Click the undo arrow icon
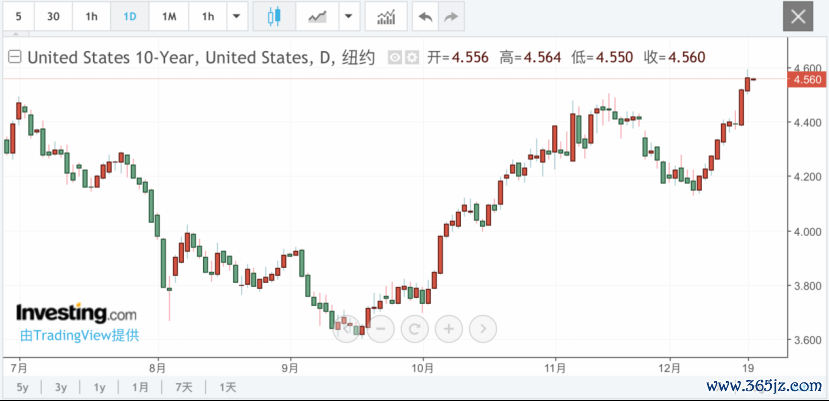The width and height of the screenshot is (829, 401). click(x=425, y=17)
